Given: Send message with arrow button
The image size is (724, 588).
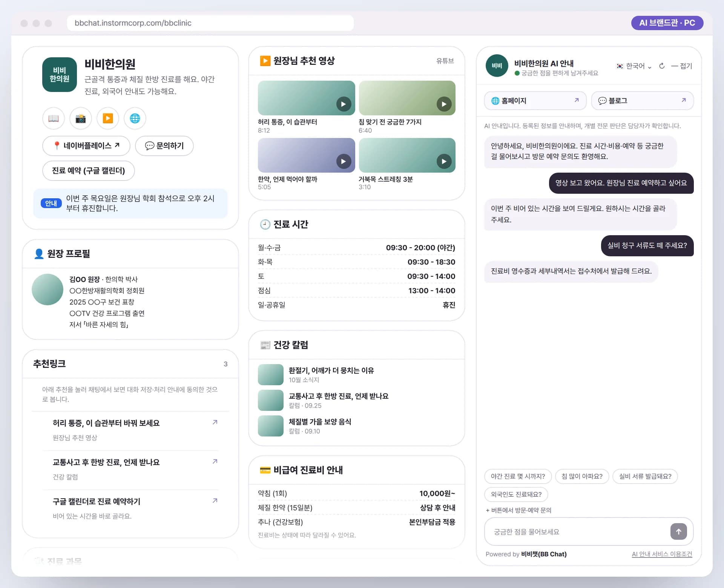Looking at the screenshot, I should coord(678,531).
